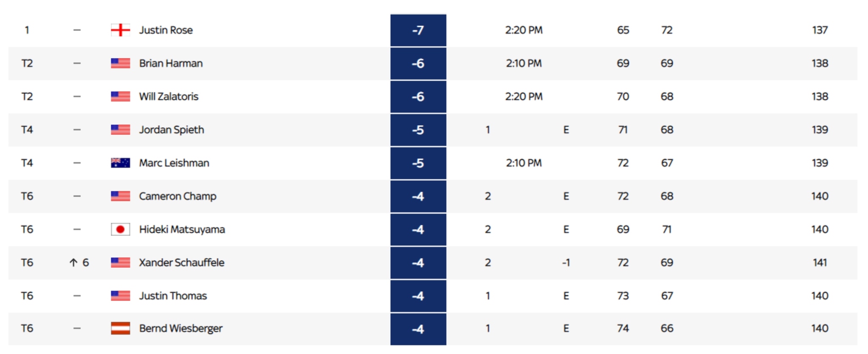
Task: Click Xander Schauffele's 141 total
Action: pos(820,263)
